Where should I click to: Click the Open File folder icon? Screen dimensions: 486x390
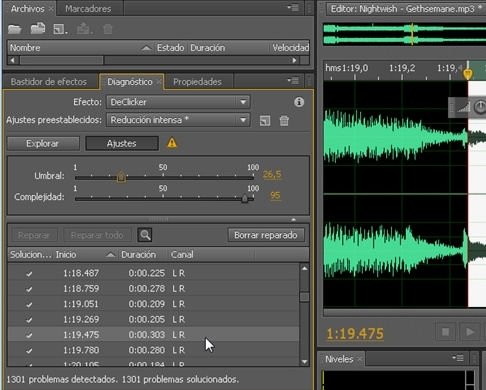click(15, 29)
